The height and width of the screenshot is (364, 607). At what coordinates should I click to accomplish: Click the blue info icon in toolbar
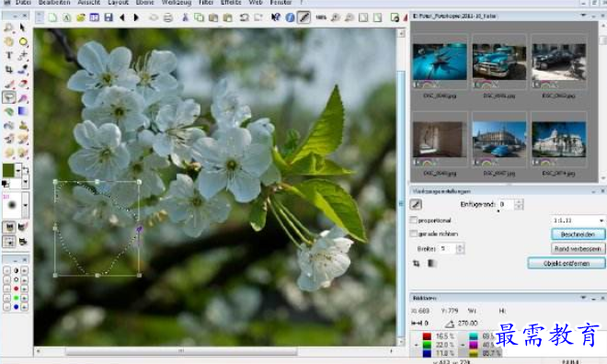[290, 17]
